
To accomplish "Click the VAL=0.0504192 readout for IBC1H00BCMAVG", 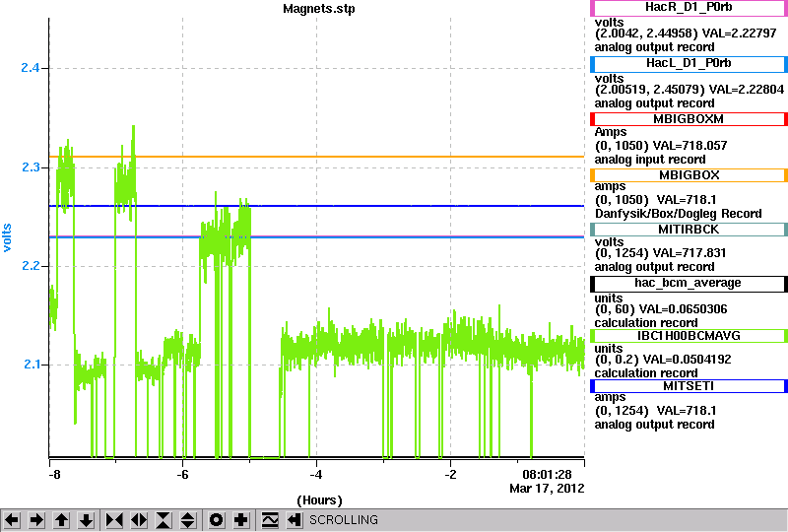I will tap(686, 360).
